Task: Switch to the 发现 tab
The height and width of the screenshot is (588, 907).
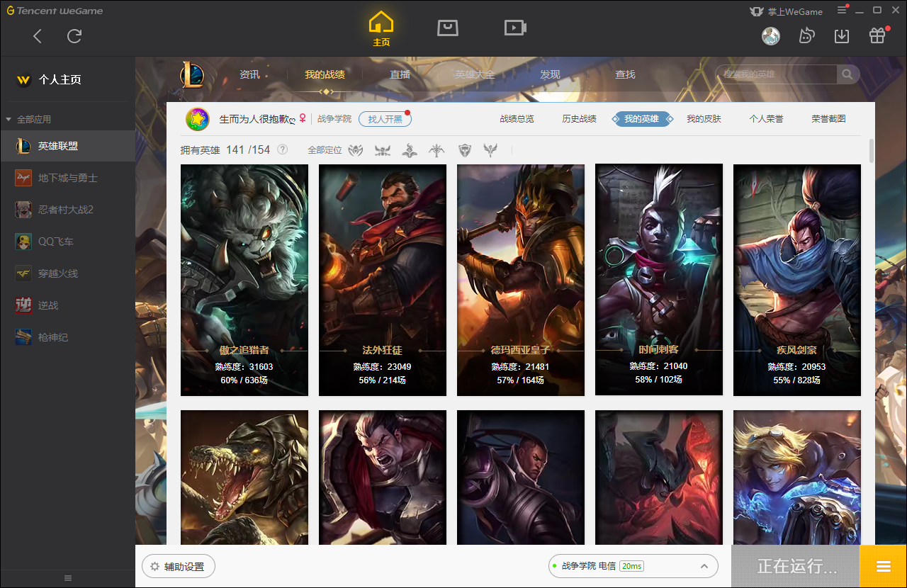Action: [x=550, y=74]
